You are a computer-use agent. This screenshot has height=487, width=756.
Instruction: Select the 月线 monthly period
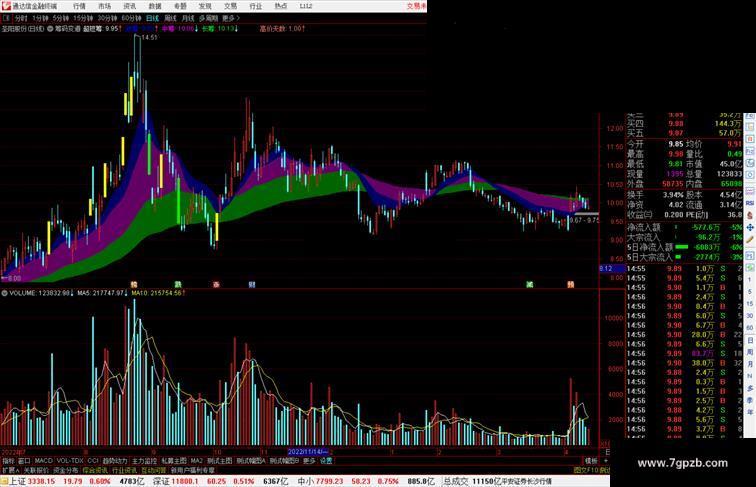188,18
